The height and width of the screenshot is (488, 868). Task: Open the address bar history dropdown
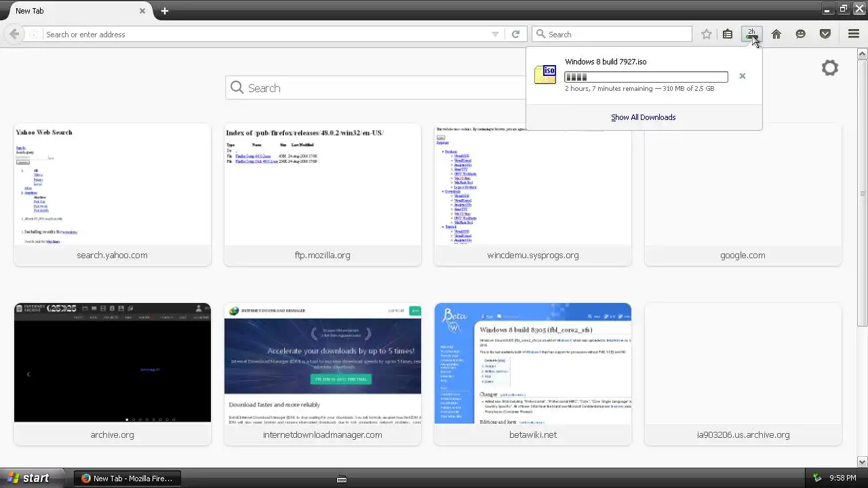pos(495,34)
